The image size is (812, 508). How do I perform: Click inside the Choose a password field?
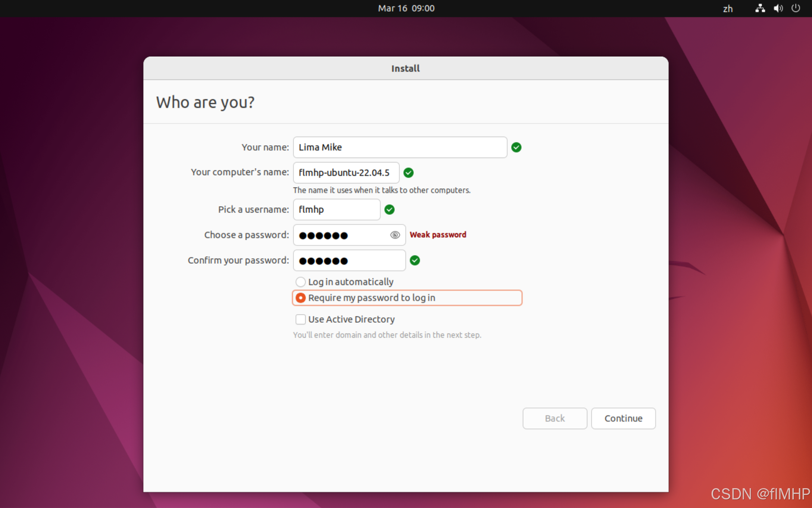pyautogui.click(x=341, y=235)
